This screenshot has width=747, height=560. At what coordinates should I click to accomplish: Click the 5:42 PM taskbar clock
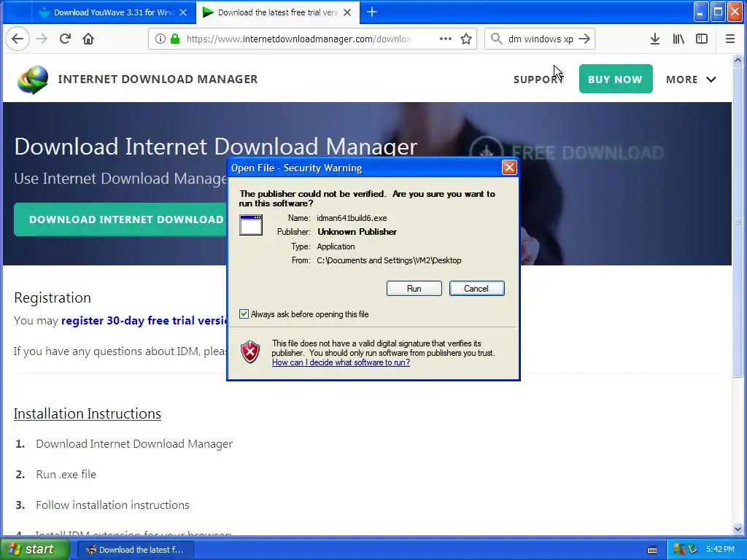pyautogui.click(x=720, y=550)
